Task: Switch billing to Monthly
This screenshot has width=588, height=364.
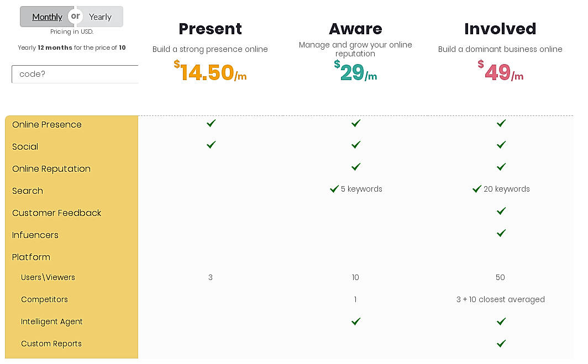Action: tap(47, 17)
